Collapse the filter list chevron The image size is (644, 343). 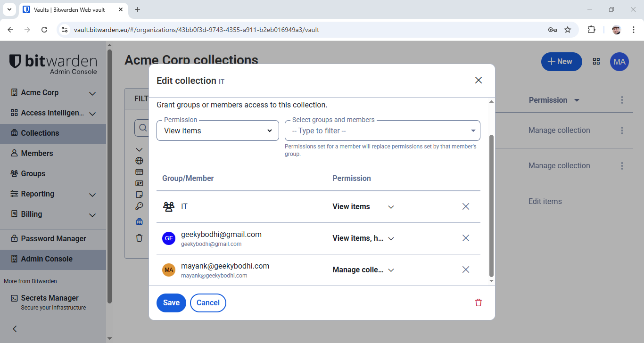pos(139,150)
